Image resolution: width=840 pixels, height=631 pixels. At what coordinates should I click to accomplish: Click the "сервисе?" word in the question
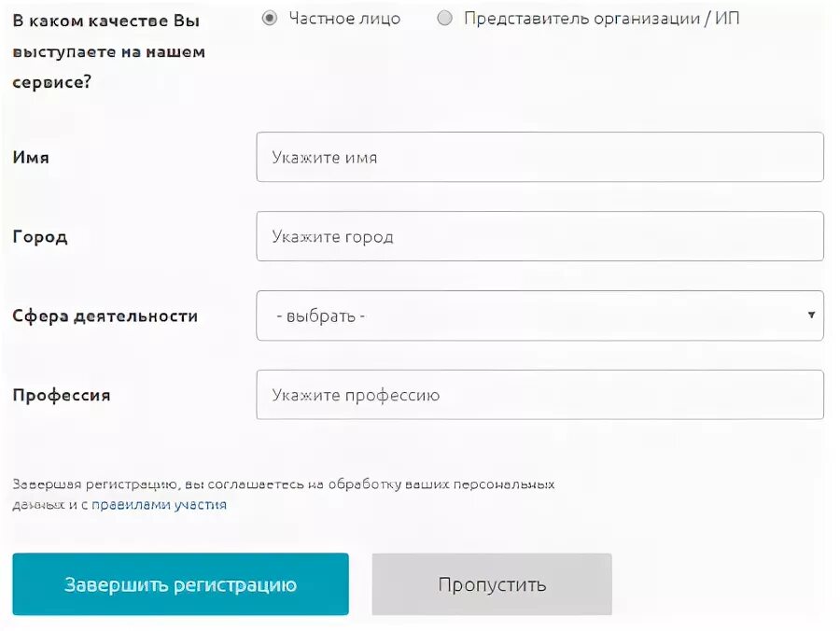tap(52, 82)
